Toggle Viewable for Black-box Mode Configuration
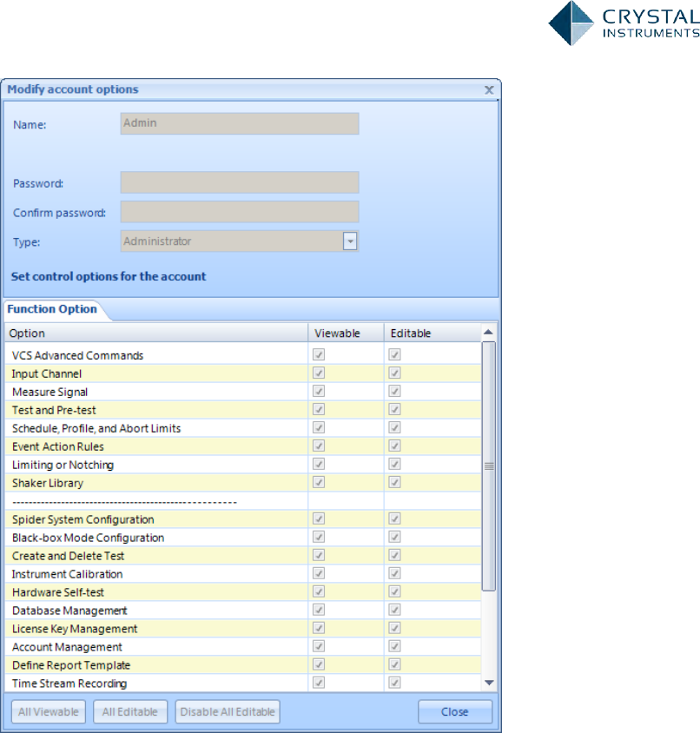 click(319, 537)
